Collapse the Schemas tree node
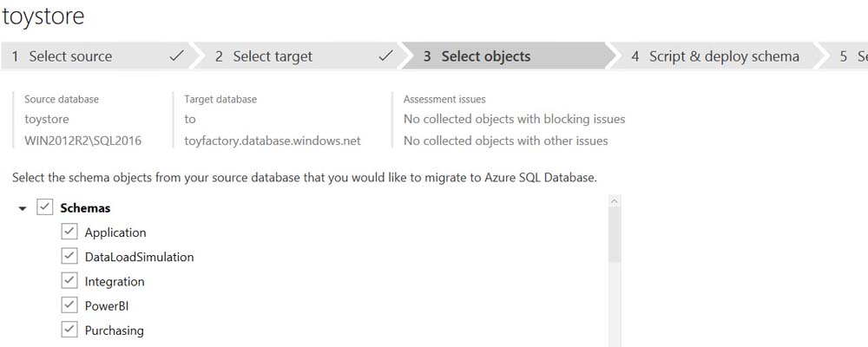868x347 pixels. 23,209
